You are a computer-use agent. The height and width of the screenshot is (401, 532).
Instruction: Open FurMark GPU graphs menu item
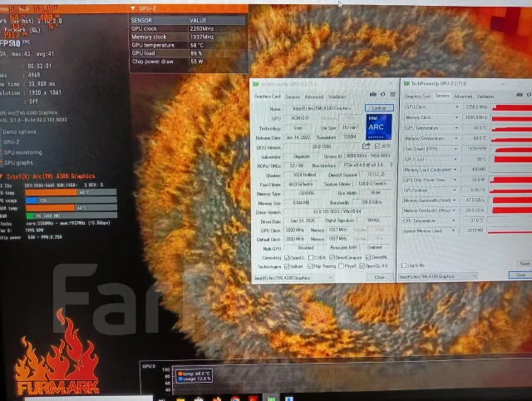coord(18,162)
